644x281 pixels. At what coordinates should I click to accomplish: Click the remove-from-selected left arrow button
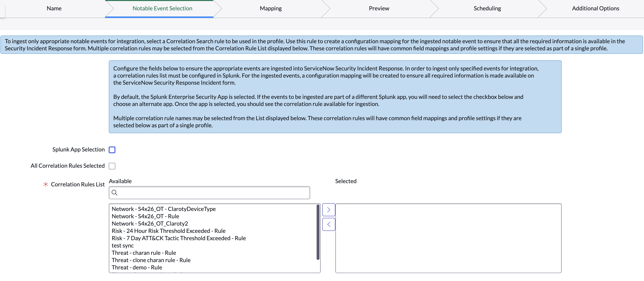click(x=328, y=224)
